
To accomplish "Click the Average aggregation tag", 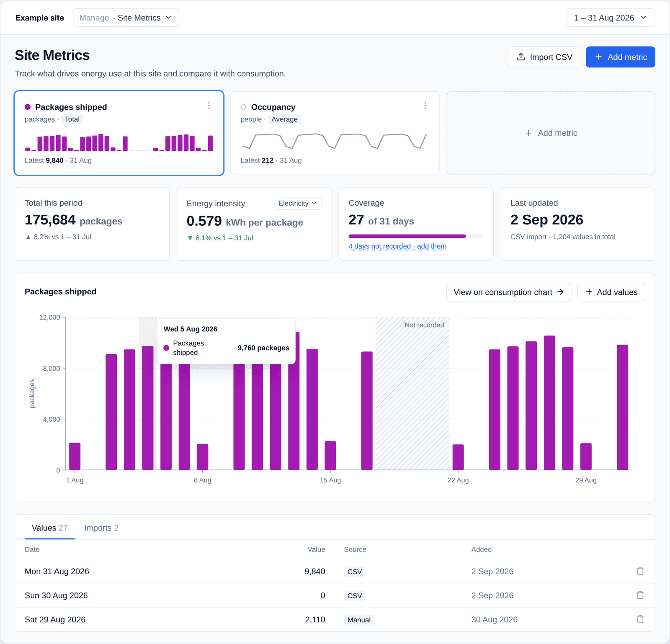I will [284, 119].
